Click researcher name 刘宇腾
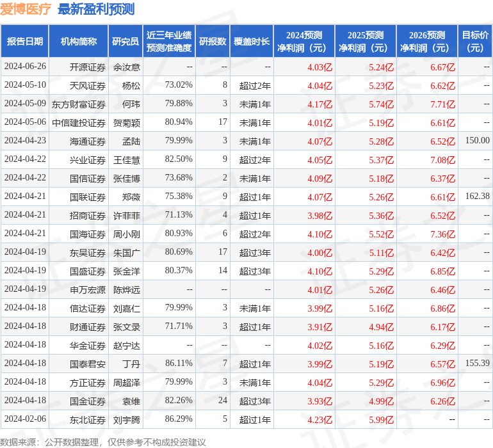Viewport: 493px width, 448px height. click(127, 419)
